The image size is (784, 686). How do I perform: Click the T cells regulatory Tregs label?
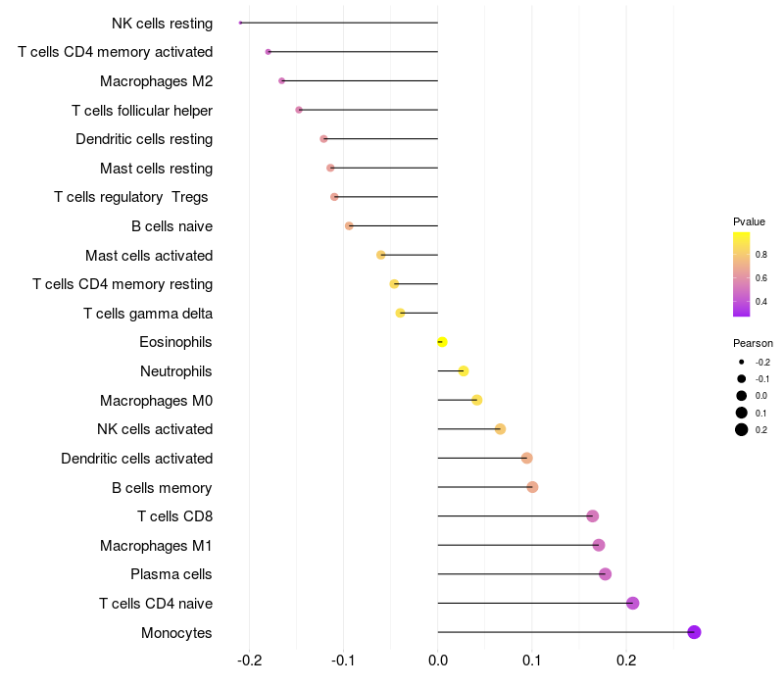131,197
